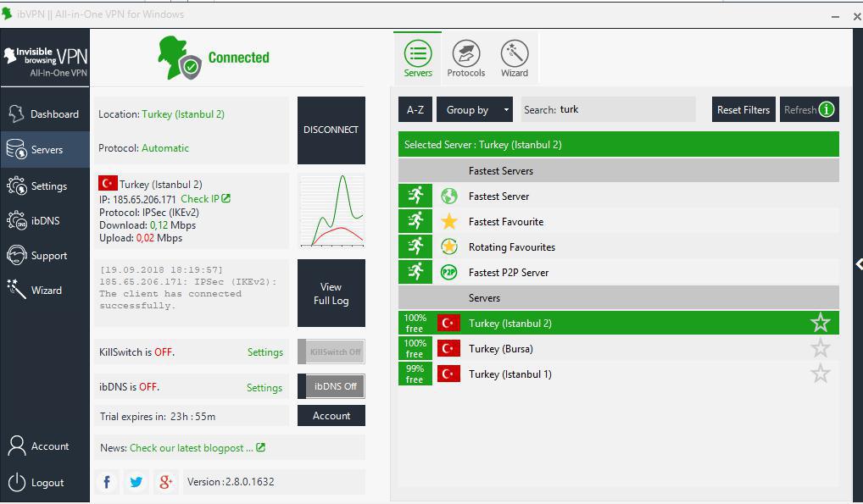Open the 'Check our latest blogpost' link

pyautogui.click(x=191, y=448)
